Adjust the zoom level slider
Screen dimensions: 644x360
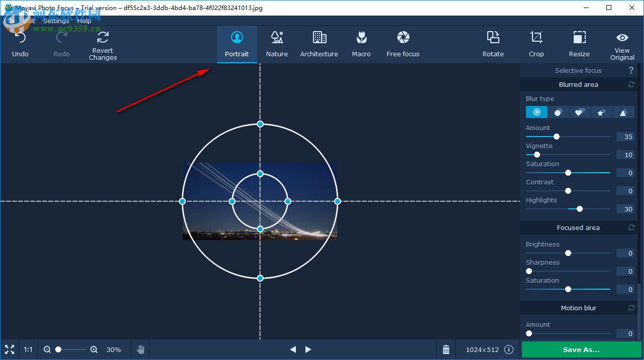[x=58, y=349]
